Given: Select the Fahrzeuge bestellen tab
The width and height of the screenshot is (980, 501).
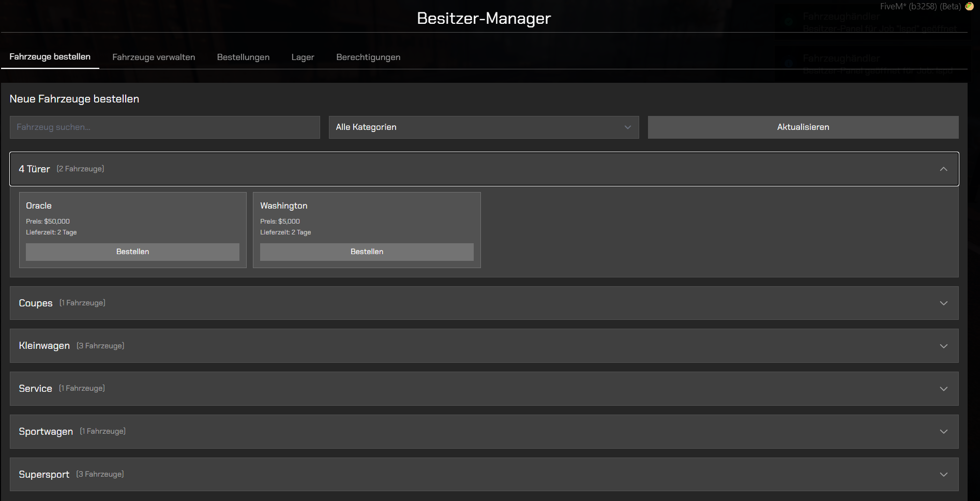Looking at the screenshot, I should click(50, 57).
